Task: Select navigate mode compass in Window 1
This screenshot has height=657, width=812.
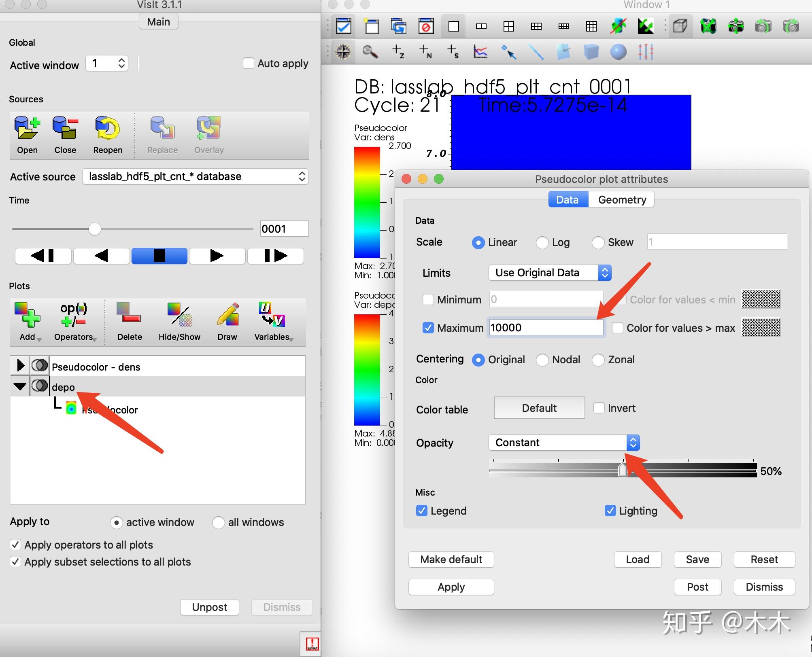Action: pyautogui.click(x=343, y=52)
